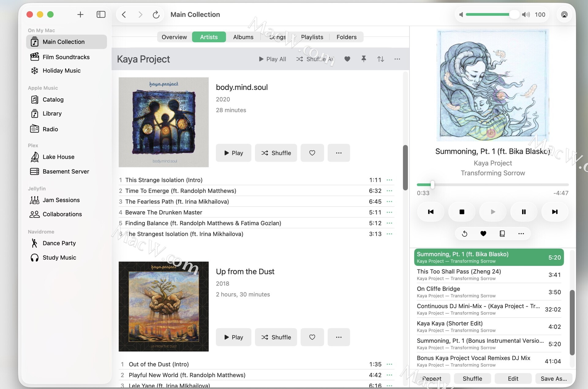Shuffle the Up from the Dust album
Viewport: 588px width, 389px height.
click(276, 337)
